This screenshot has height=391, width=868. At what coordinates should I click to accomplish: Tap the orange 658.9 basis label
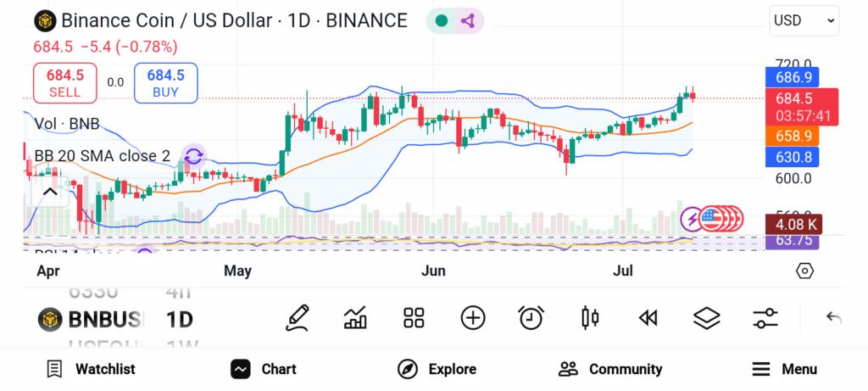(792, 136)
